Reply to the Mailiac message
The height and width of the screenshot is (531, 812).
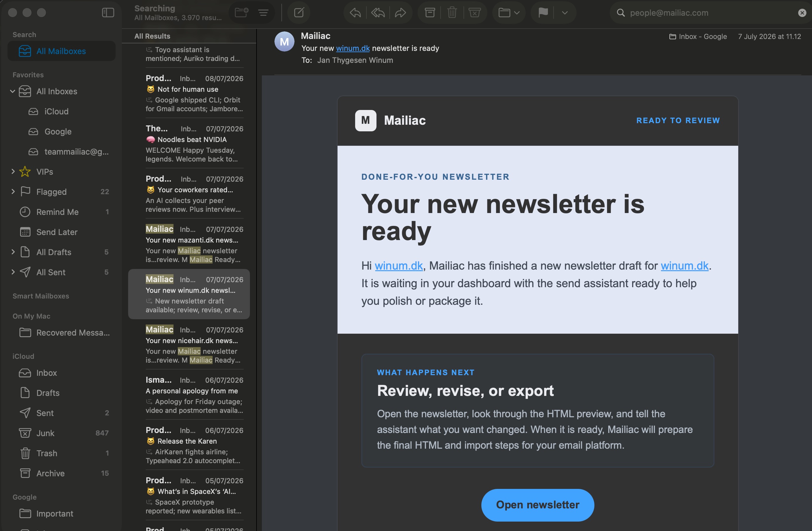(355, 13)
